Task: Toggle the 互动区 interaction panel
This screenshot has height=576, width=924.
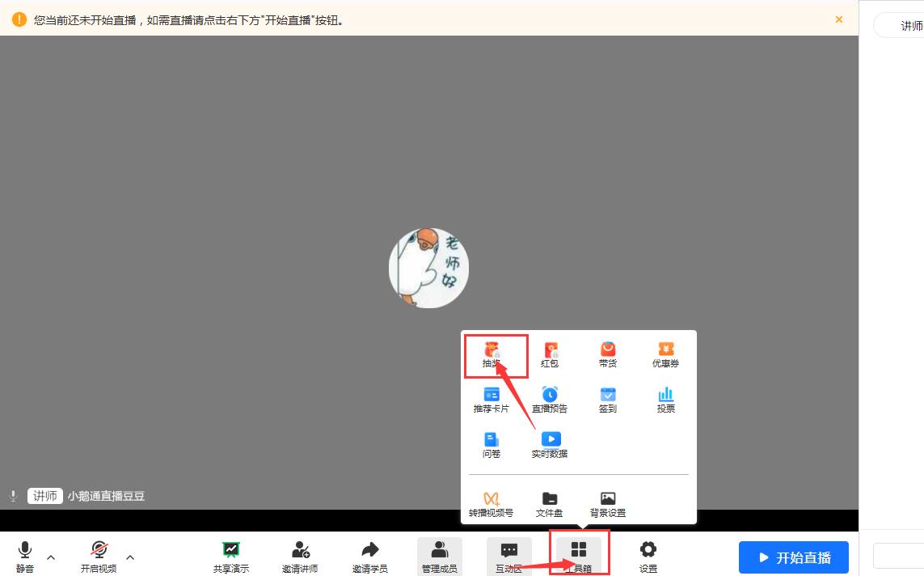Action: [x=509, y=557]
